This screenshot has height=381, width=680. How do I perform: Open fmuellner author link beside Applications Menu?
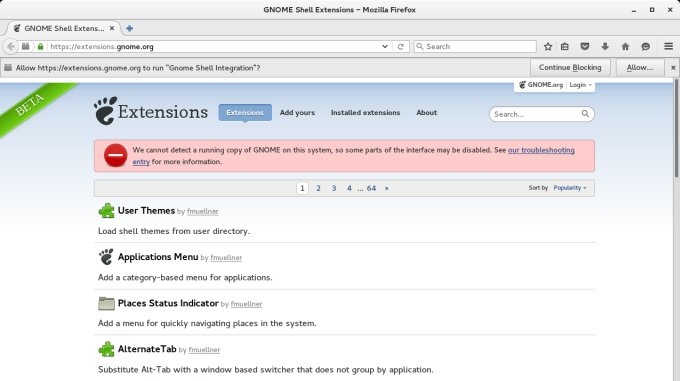point(226,257)
